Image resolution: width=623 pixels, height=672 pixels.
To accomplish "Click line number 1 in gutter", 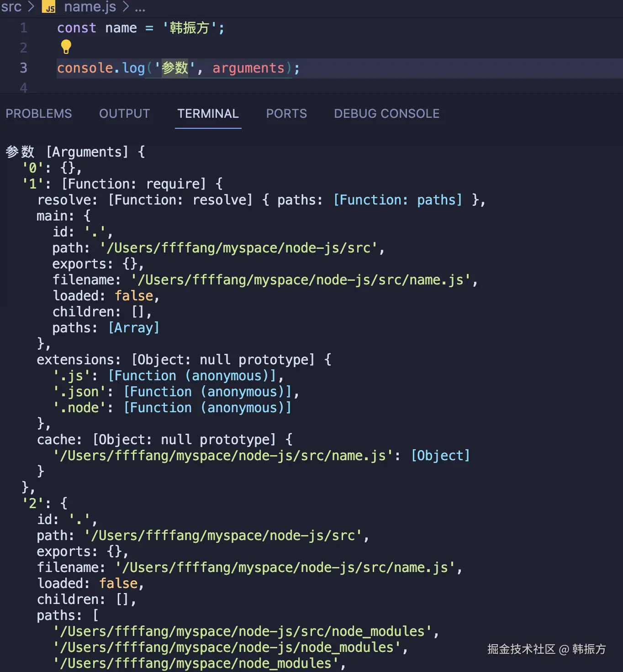I will (24, 28).
